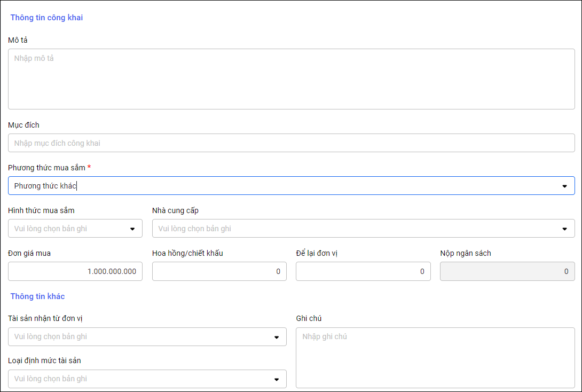Viewport: 582px width, 392px height.
Task: Select the 'Phương thức khác' text in combo box
Action: (x=45, y=186)
